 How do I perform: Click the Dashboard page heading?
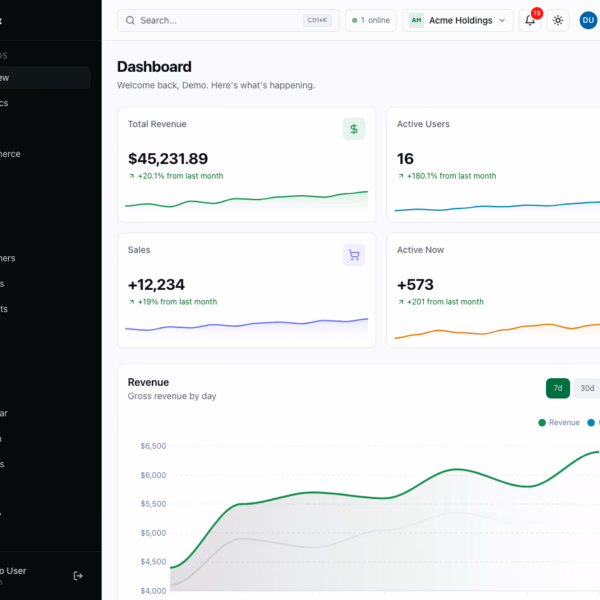coord(154,67)
